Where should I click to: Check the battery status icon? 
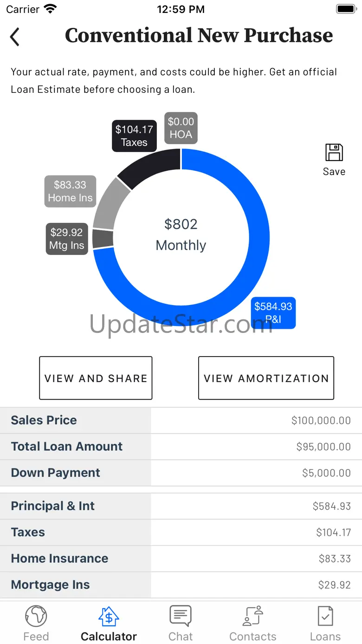click(x=346, y=9)
